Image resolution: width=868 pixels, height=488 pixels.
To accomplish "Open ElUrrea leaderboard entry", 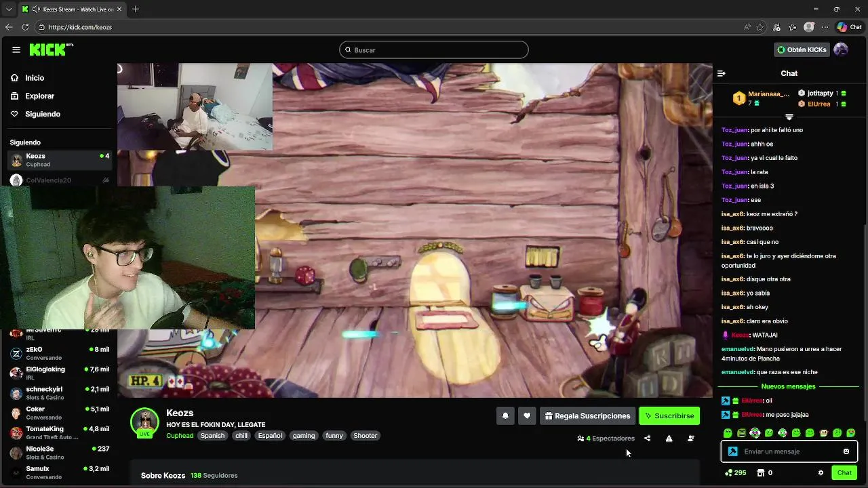I will tap(821, 104).
